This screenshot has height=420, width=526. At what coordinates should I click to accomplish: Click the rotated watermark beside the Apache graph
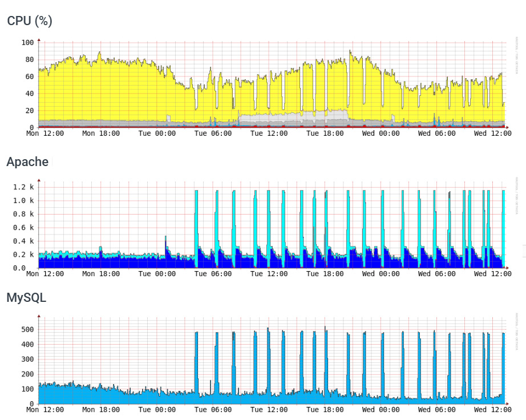516,197
